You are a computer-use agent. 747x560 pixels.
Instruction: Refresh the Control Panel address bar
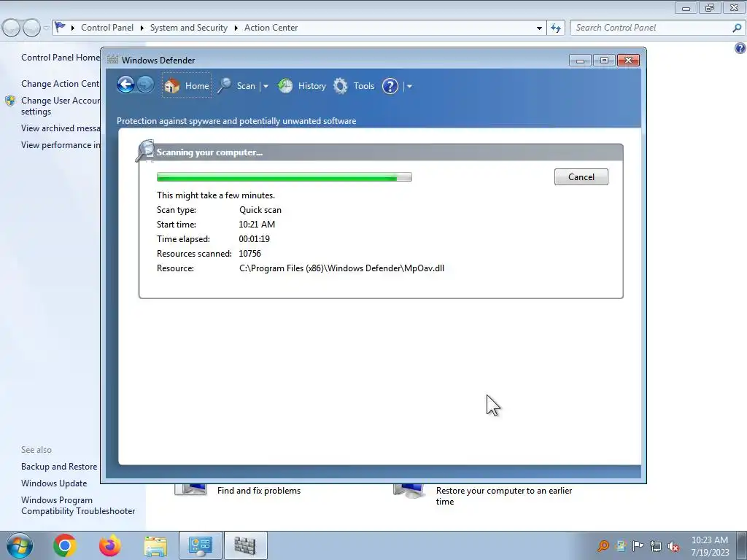tap(556, 28)
